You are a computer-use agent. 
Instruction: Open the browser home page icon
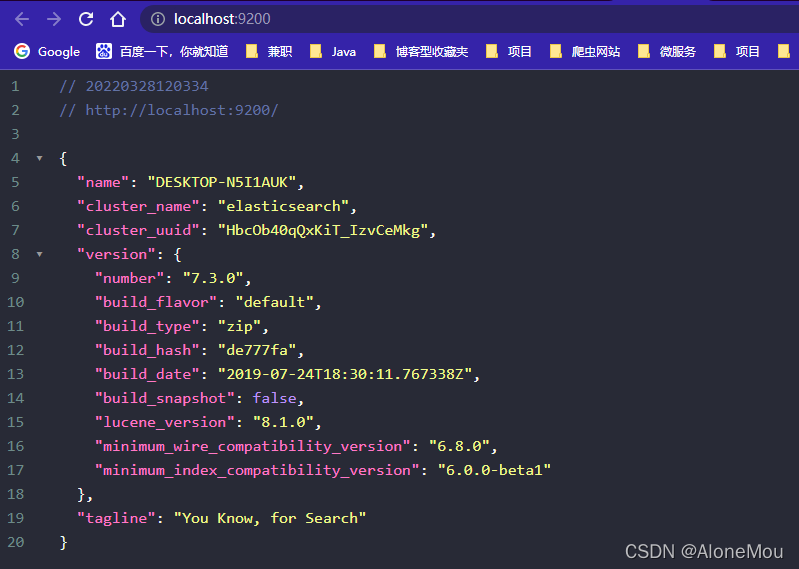point(118,19)
